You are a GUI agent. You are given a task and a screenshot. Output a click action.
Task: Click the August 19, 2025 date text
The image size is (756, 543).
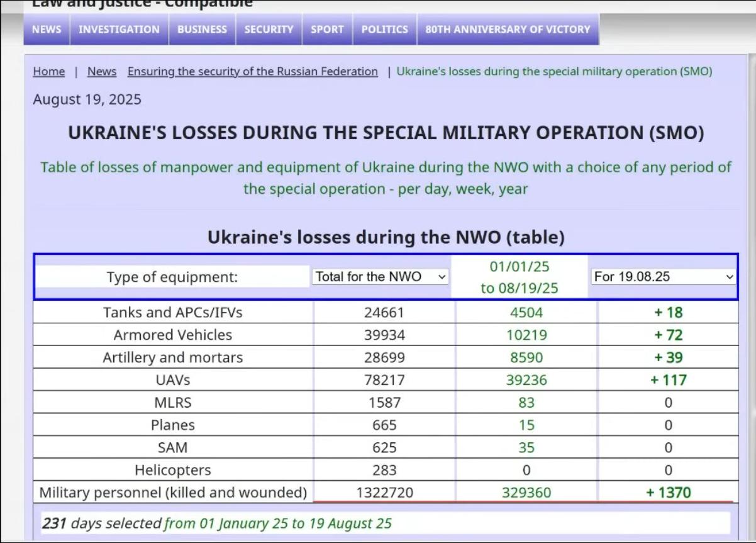coord(87,99)
